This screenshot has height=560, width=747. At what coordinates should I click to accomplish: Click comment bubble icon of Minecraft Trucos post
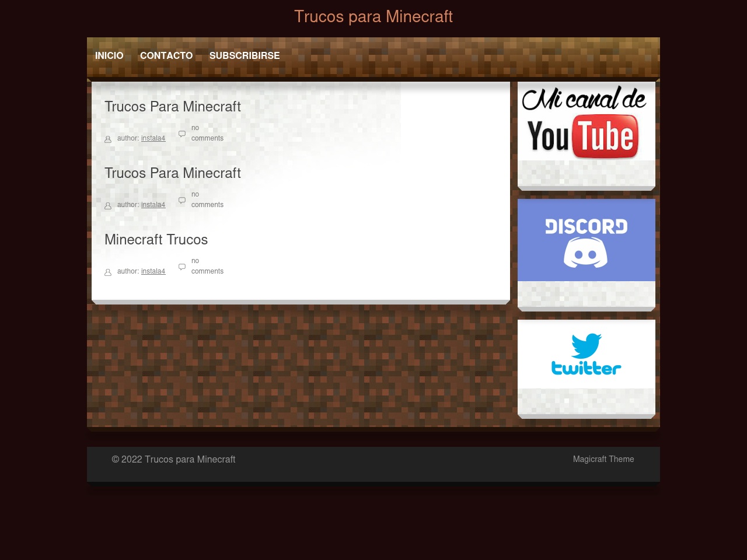(x=182, y=267)
